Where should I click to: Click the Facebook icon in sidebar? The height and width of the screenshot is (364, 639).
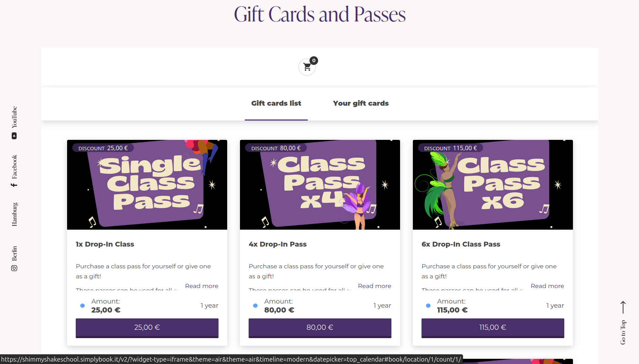click(x=14, y=185)
